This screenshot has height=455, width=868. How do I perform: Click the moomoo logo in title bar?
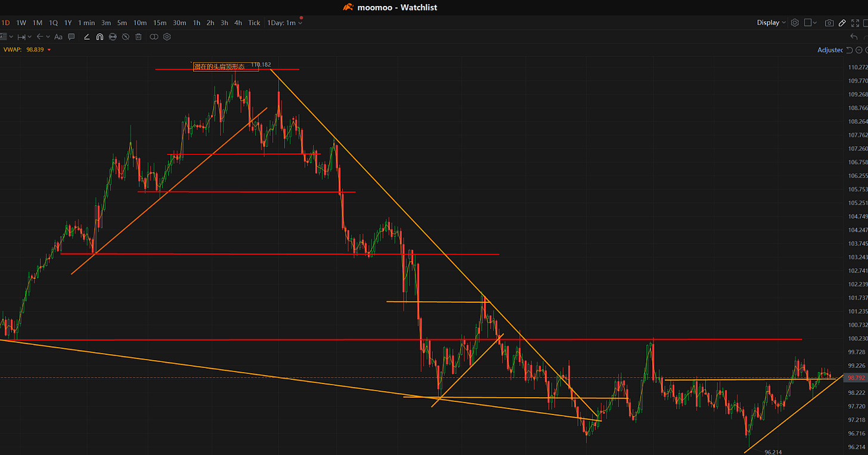[x=348, y=7]
